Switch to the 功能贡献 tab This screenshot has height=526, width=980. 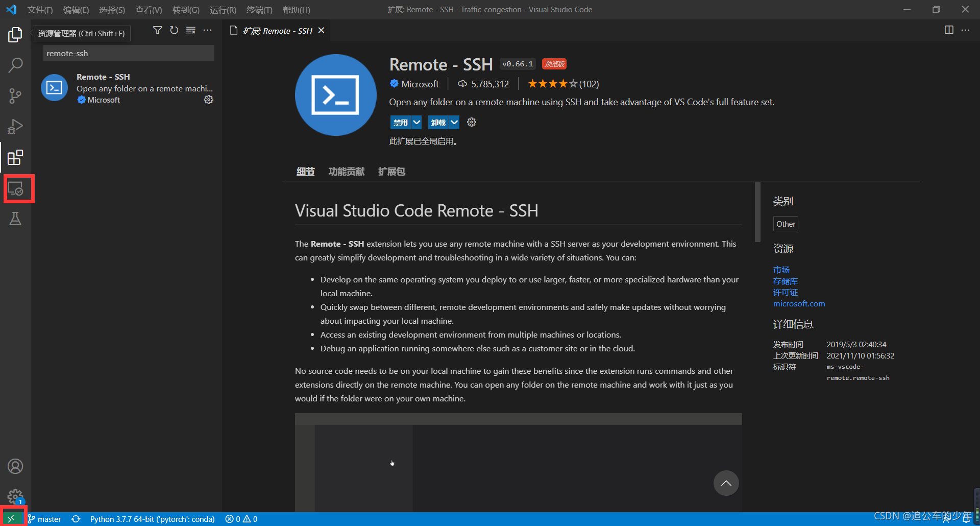(x=347, y=172)
